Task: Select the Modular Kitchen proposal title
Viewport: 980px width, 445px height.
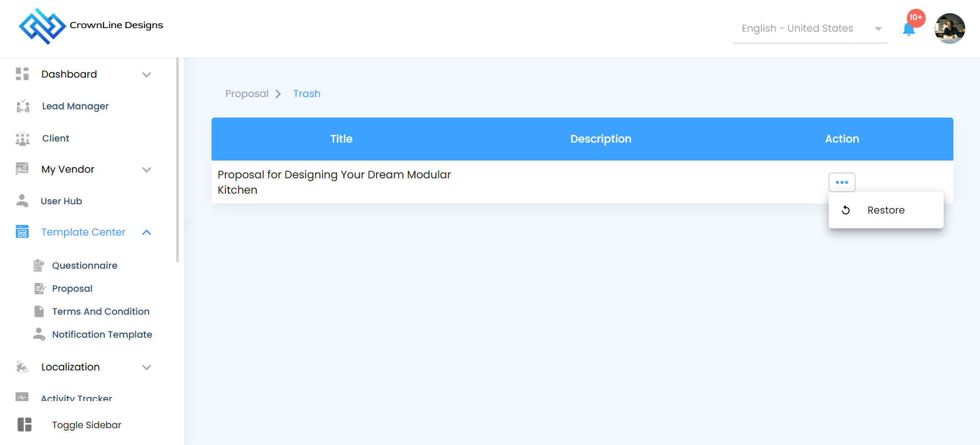Action: pos(334,182)
